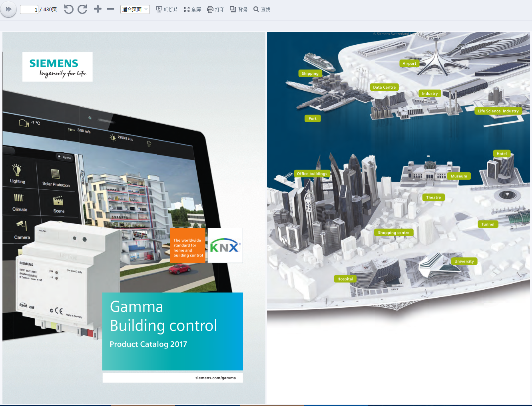Click the double-arrow expand sidebar button

(x=8, y=9)
